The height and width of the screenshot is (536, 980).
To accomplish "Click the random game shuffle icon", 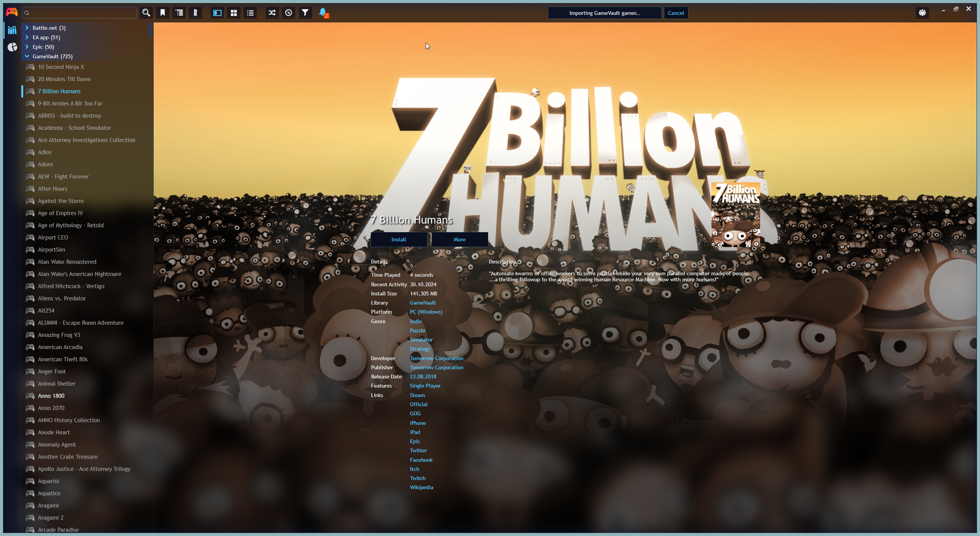I will click(x=272, y=13).
